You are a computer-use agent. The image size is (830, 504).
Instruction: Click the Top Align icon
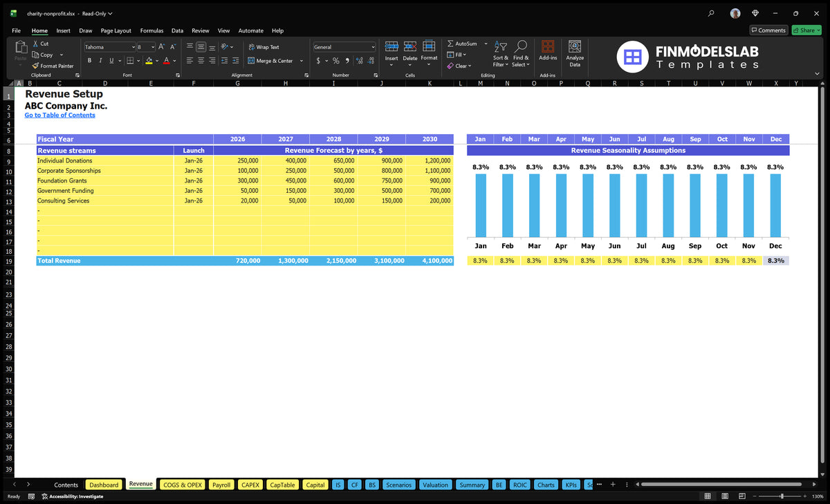[190, 47]
